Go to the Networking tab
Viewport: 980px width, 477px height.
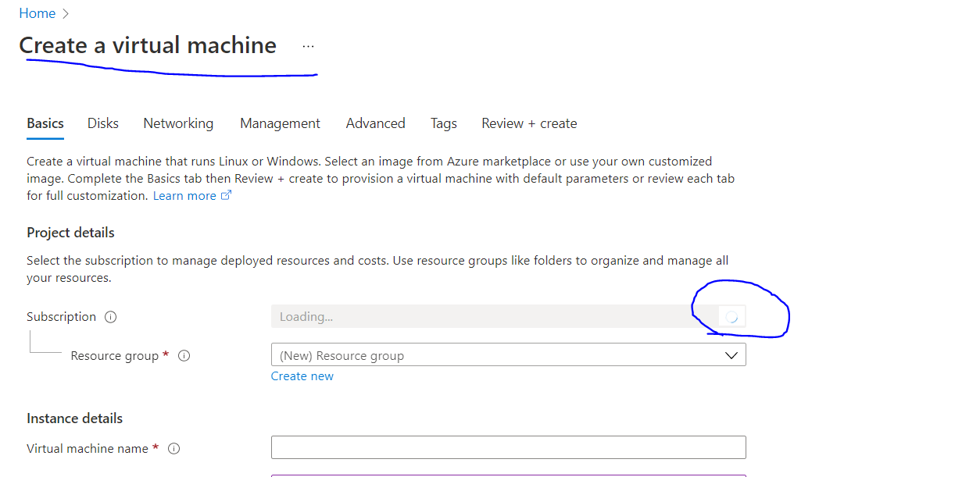tap(178, 123)
